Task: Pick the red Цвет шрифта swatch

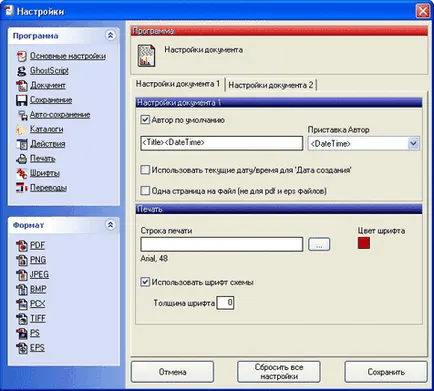Action: click(x=364, y=243)
